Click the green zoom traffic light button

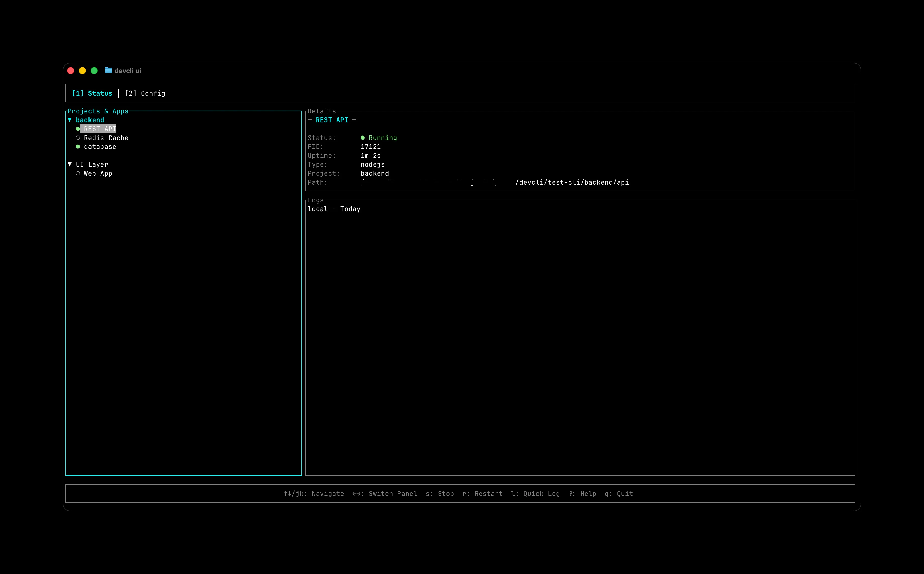94,71
